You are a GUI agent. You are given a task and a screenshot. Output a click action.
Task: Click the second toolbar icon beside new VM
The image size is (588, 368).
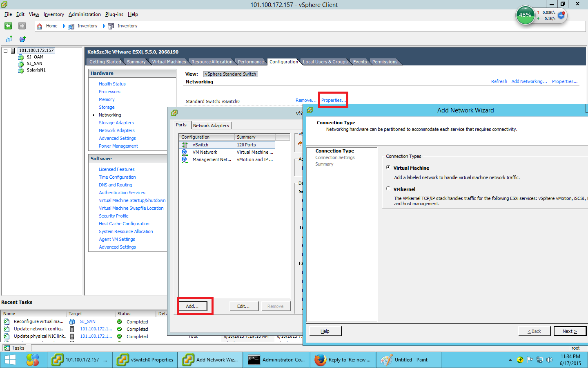click(x=22, y=39)
